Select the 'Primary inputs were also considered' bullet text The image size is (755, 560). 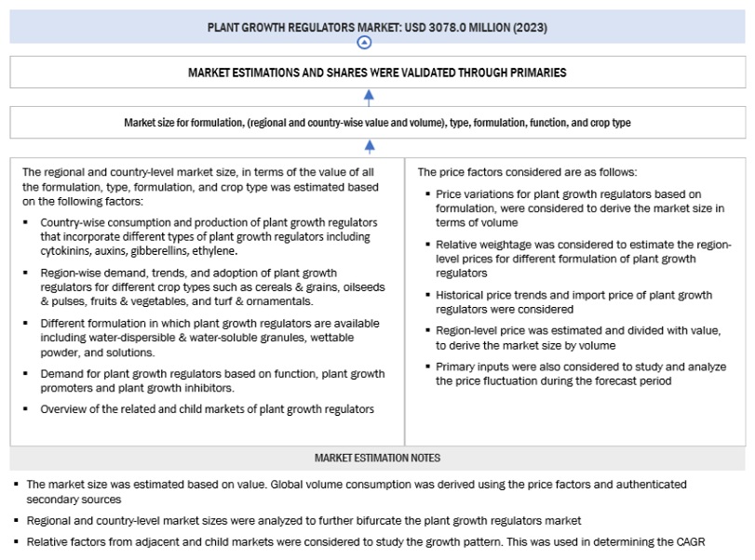tap(581, 373)
